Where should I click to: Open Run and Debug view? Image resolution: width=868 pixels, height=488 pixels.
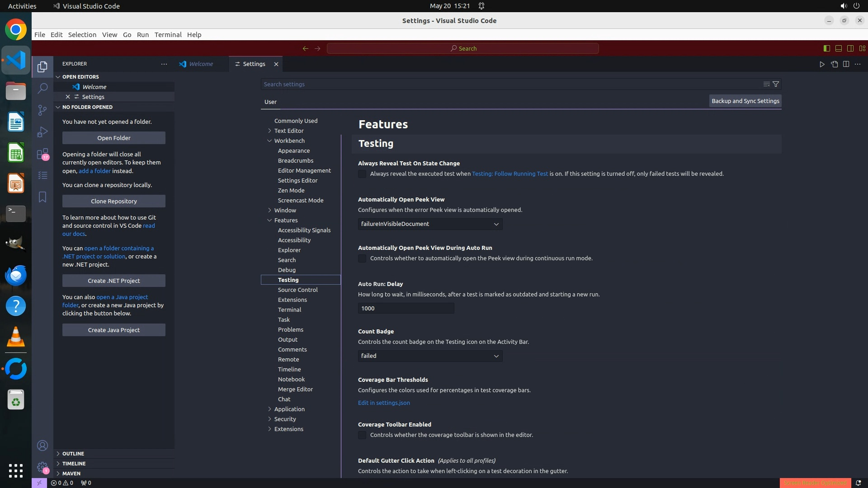[x=42, y=132]
